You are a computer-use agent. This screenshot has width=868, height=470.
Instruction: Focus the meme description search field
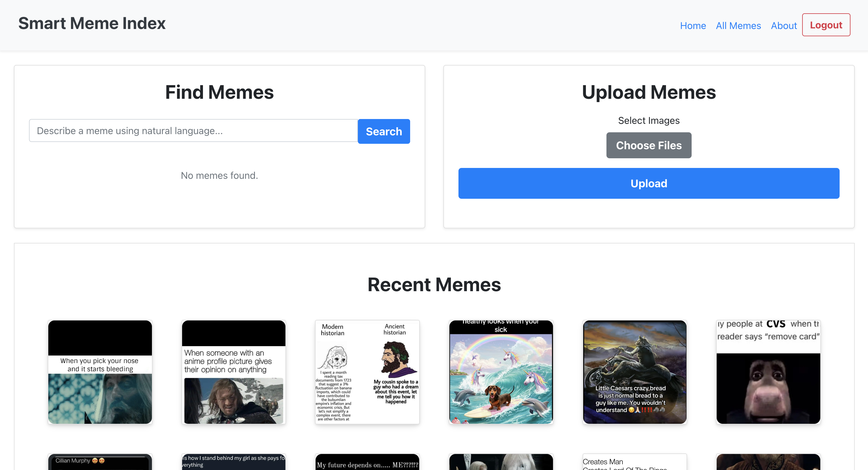point(193,131)
